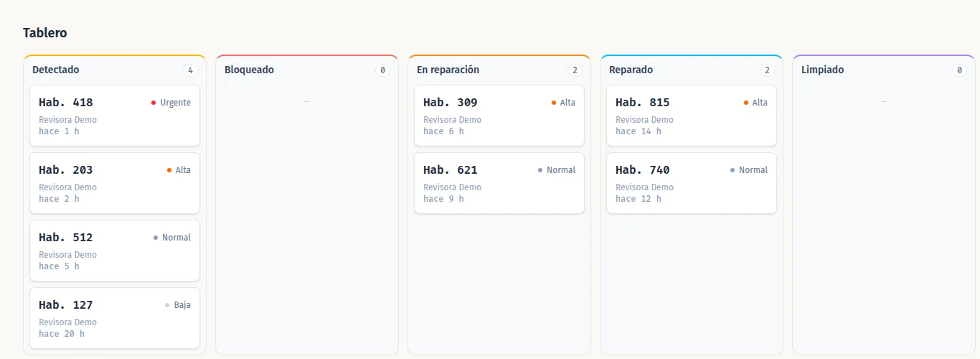Click the count badge 4 in Detectado
The width and height of the screenshot is (980, 359).
click(190, 70)
